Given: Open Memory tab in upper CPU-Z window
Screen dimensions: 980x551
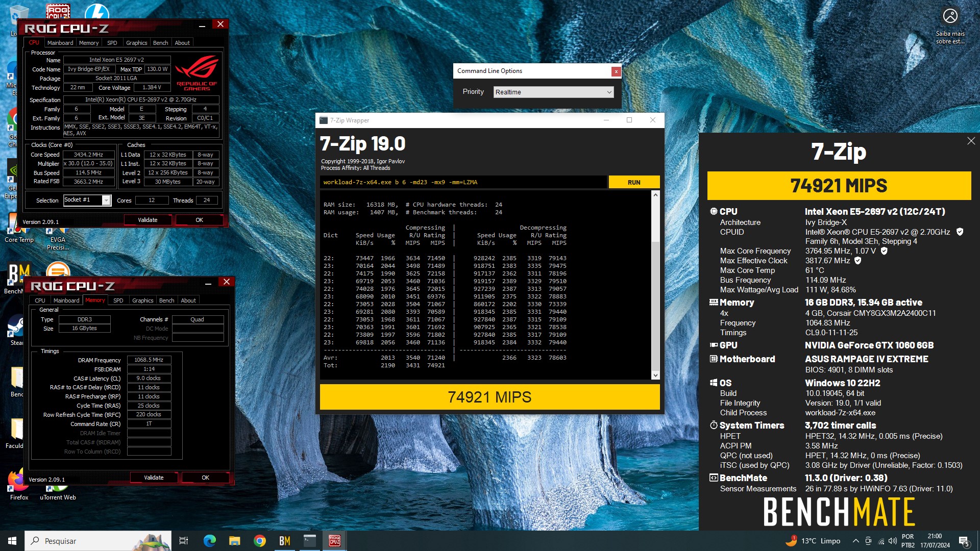Looking at the screenshot, I should 89,43.
